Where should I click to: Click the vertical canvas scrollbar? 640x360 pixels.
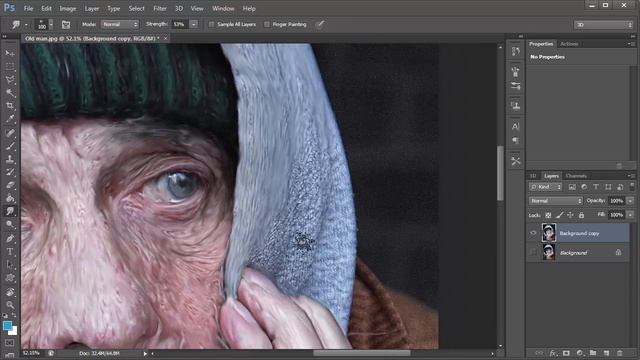[x=500, y=173]
